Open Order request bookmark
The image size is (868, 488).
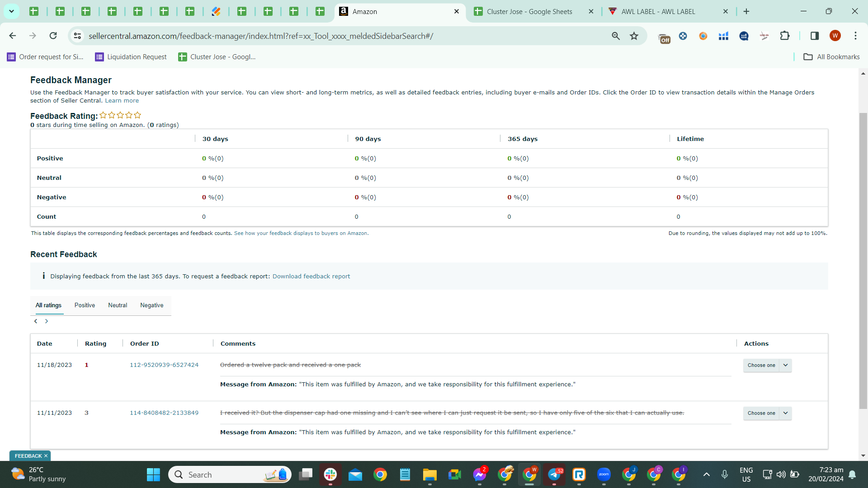45,57
